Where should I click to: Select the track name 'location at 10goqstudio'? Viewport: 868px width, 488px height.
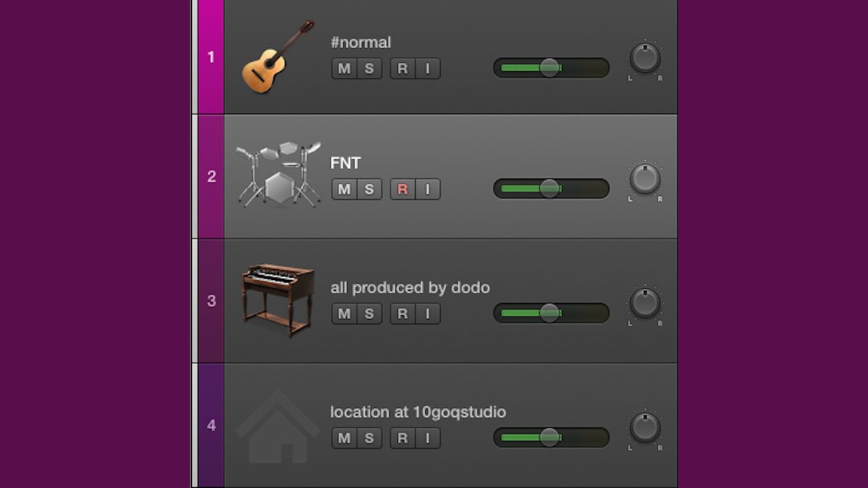(x=418, y=412)
